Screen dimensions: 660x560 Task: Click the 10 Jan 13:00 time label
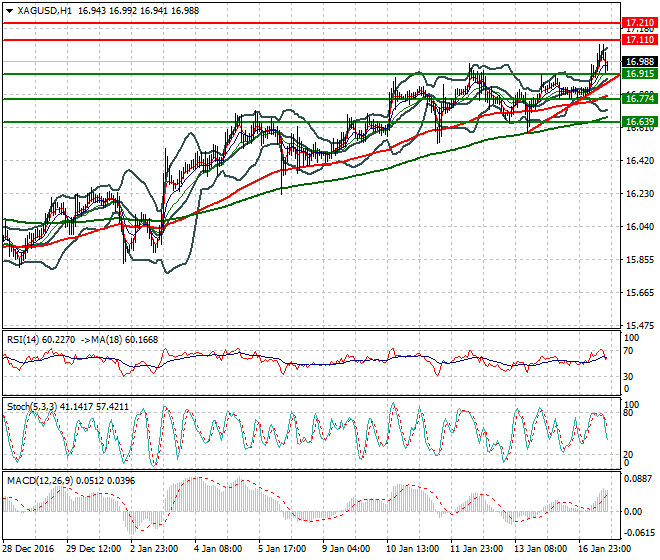[x=412, y=549]
